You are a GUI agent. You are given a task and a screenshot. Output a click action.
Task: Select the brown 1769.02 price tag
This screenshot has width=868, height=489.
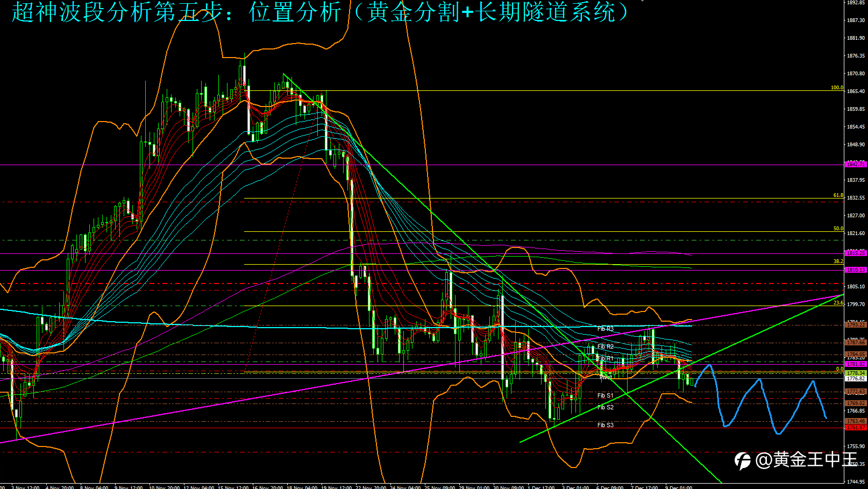[856, 403]
